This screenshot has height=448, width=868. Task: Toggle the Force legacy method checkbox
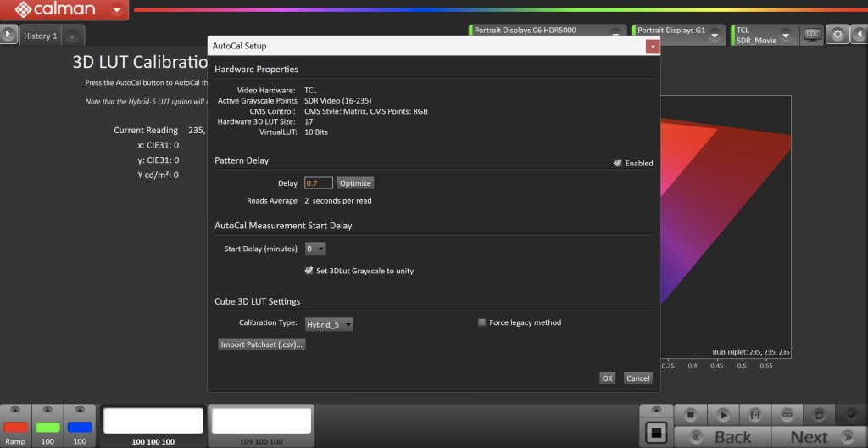[x=481, y=322]
